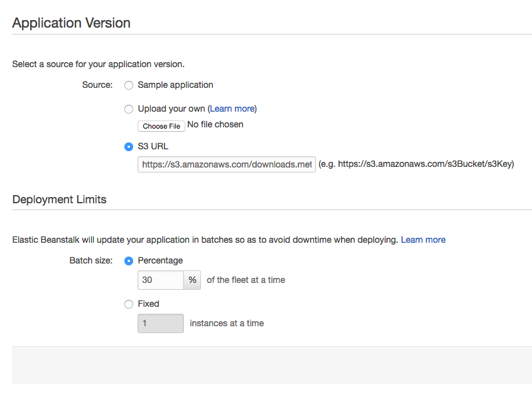Click the batch percentage field showing 30

(x=161, y=280)
